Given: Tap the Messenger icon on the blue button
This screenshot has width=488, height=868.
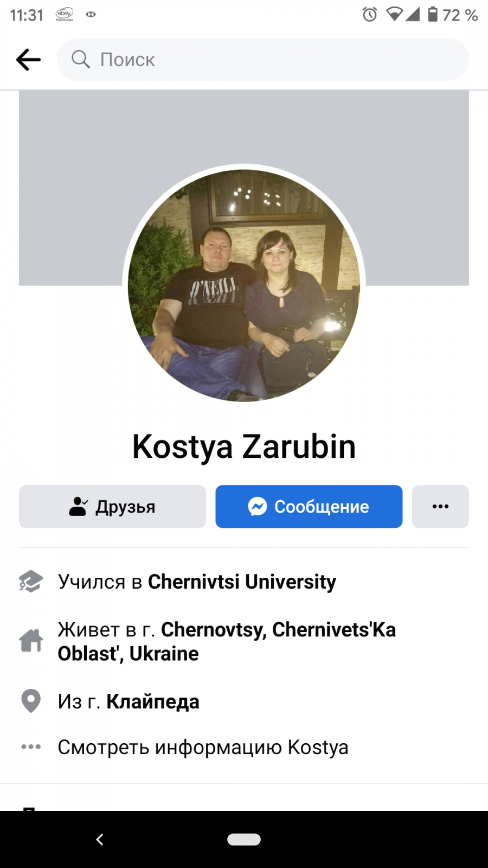Looking at the screenshot, I should [258, 506].
